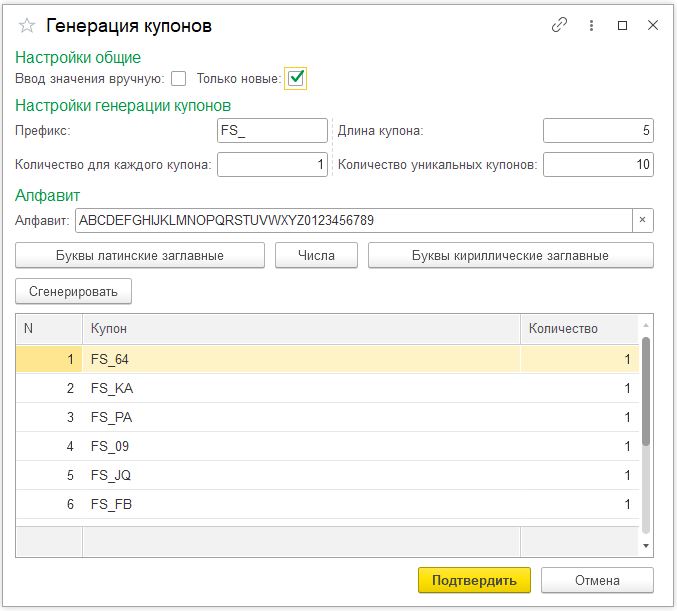Viewport: 677px width, 611px height.
Task: Add uppercase Cyrillic letters to alphabet
Action: point(510,255)
